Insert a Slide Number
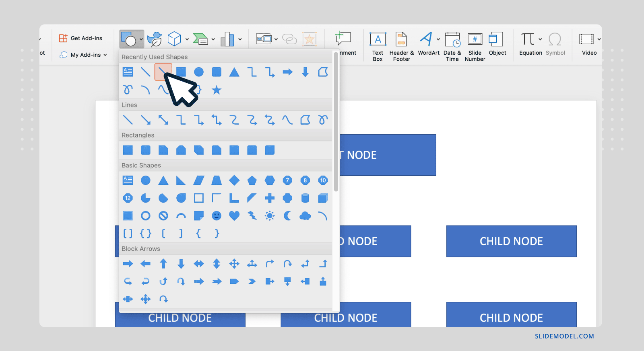Screen dimensions: 644x351 pyautogui.click(x=475, y=47)
